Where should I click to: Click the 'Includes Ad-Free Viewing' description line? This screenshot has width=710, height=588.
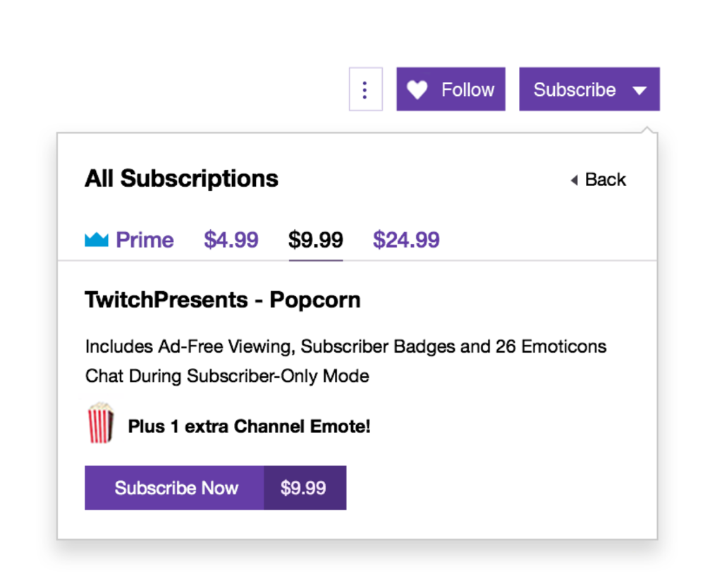point(345,347)
